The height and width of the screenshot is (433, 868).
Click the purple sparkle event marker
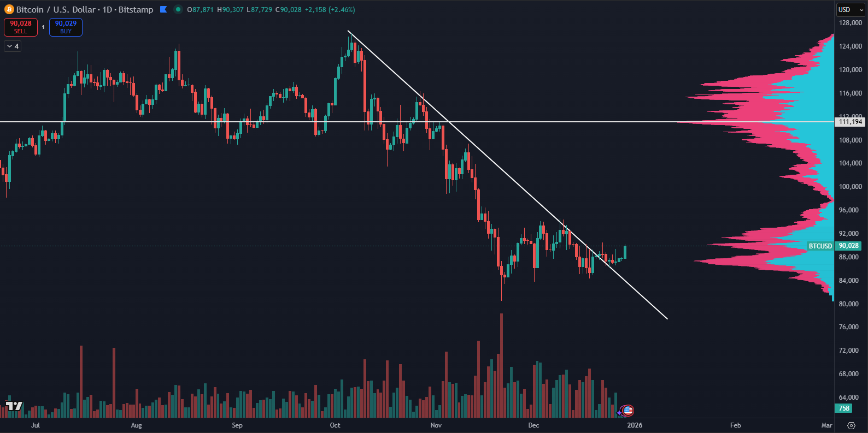(x=620, y=412)
